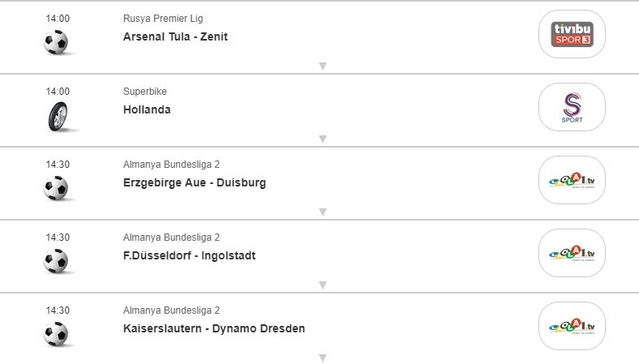Click the soccer ball icon beside Arsenal Tula - Zenit

point(56,42)
